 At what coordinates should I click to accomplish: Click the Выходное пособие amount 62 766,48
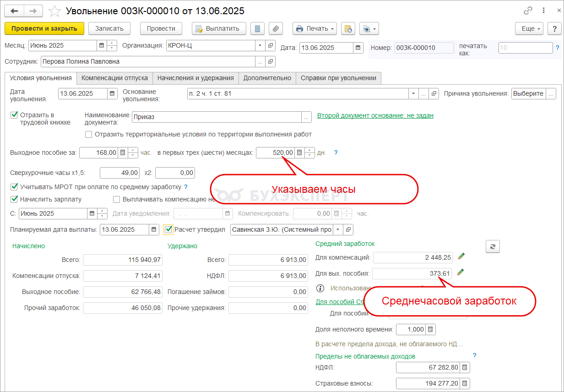coord(123,292)
